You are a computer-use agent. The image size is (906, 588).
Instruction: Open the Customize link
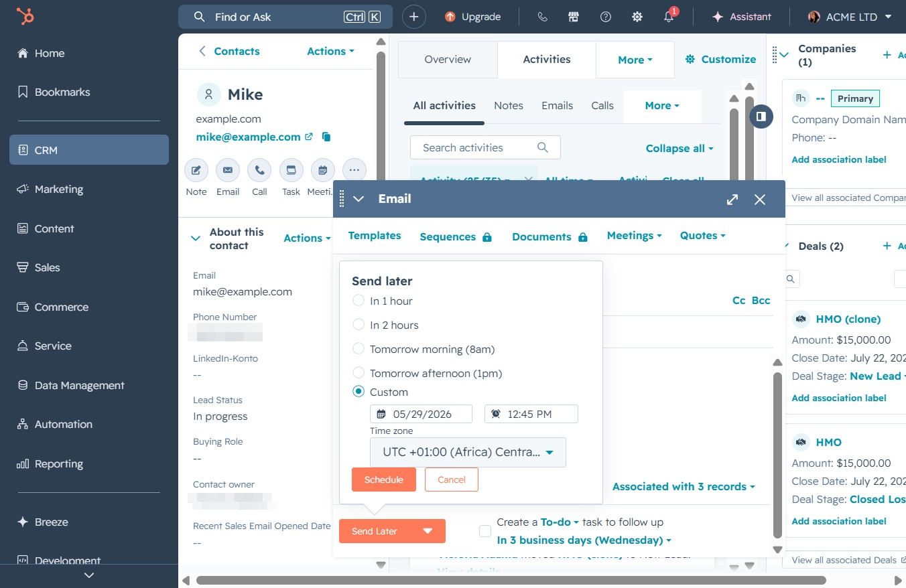(720, 59)
